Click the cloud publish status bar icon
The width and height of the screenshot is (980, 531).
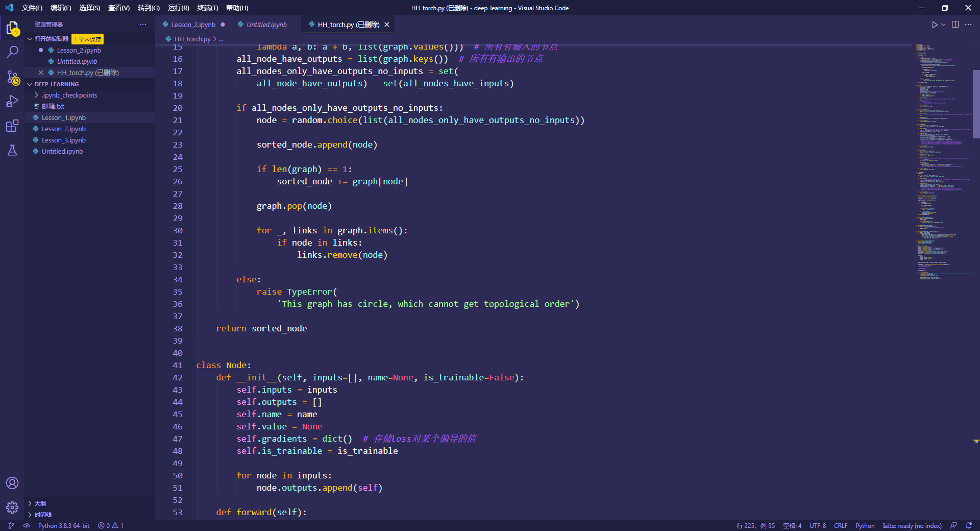point(27,525)
